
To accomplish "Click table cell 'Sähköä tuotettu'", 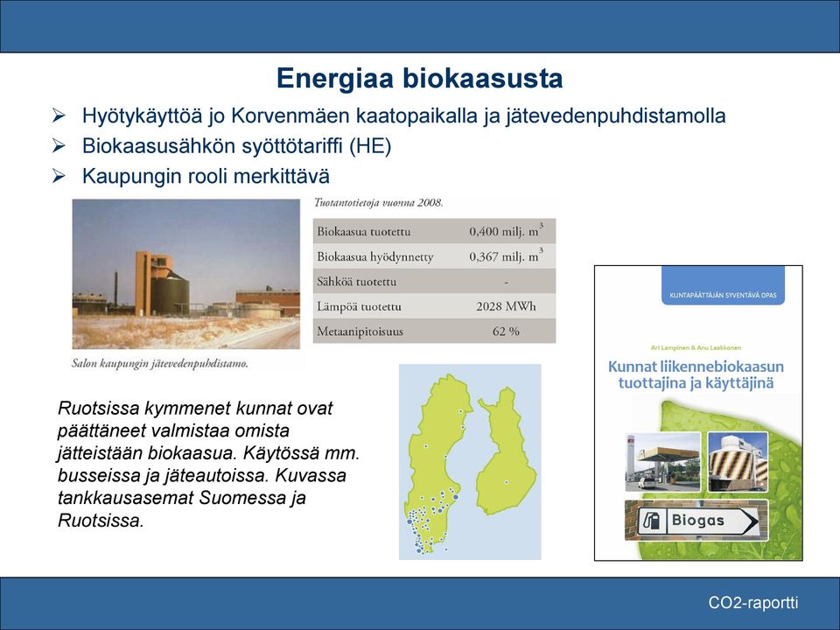I will coord(357,282).
